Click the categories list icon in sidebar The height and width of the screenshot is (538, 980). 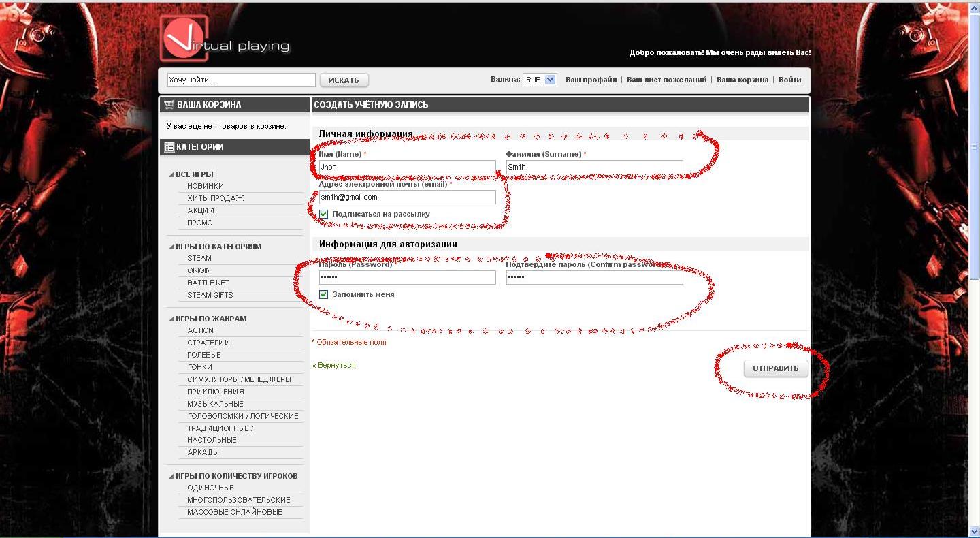(x=169, y=147)
